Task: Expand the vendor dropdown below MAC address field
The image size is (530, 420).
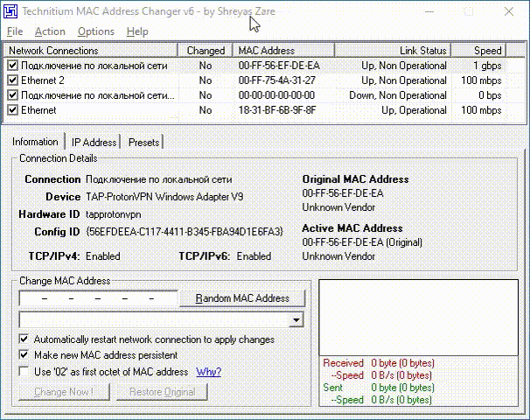Action: click(296, 320)
